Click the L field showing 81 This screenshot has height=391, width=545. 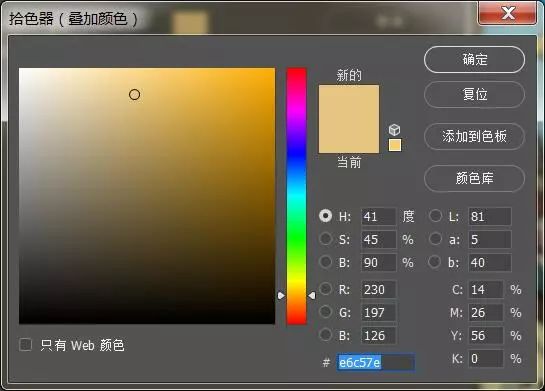click(490, 217)
